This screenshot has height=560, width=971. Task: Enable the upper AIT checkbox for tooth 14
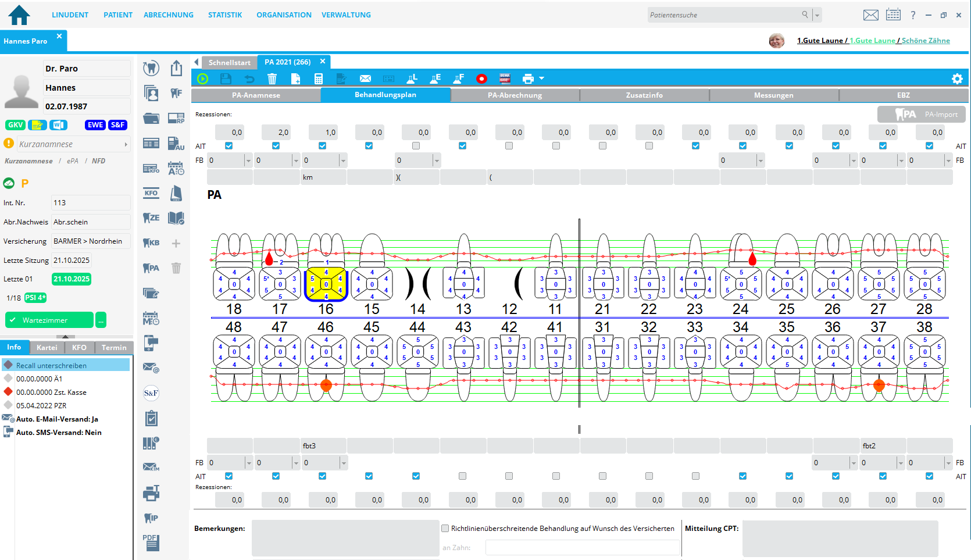coord(416,146)
